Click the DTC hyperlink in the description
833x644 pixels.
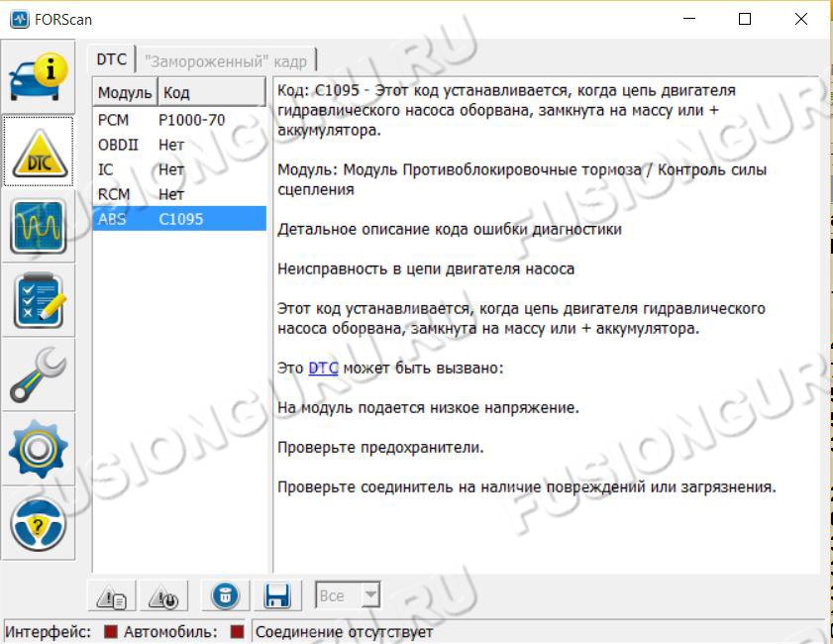click(323, 368)
